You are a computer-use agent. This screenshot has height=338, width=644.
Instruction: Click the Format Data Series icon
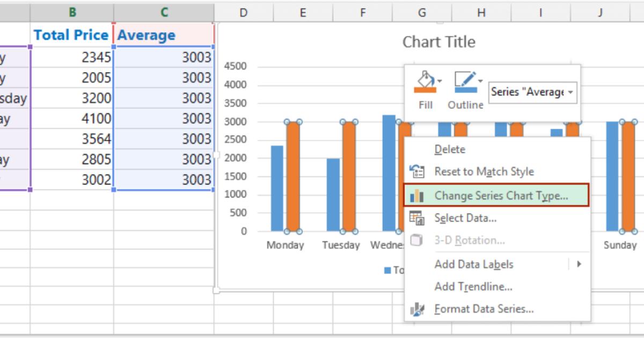(x=416, y=309)
